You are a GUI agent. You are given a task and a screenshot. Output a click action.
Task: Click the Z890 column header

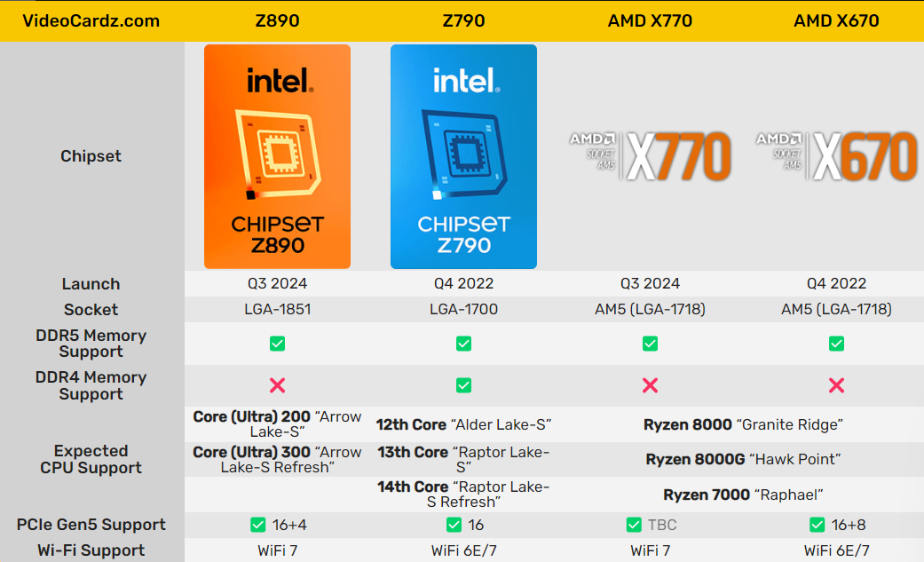[x=277, y=20]
